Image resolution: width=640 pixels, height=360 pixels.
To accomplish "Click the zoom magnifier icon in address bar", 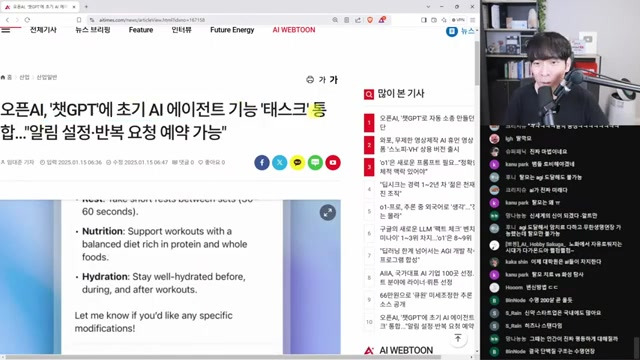I will [335, 20].
